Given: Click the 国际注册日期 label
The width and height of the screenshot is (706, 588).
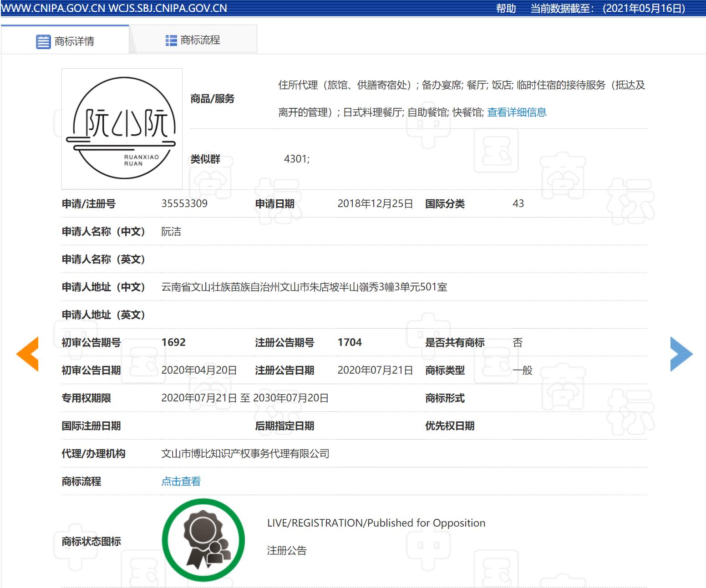Looking at the screenshot, I should click(x=91, y=426).
